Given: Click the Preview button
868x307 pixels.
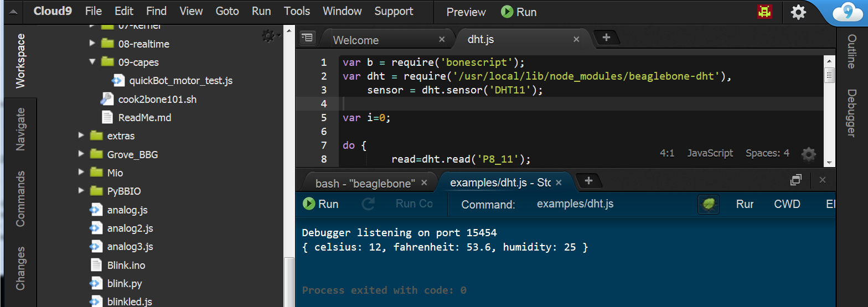Looking at the screenshot, I should 466,12.
